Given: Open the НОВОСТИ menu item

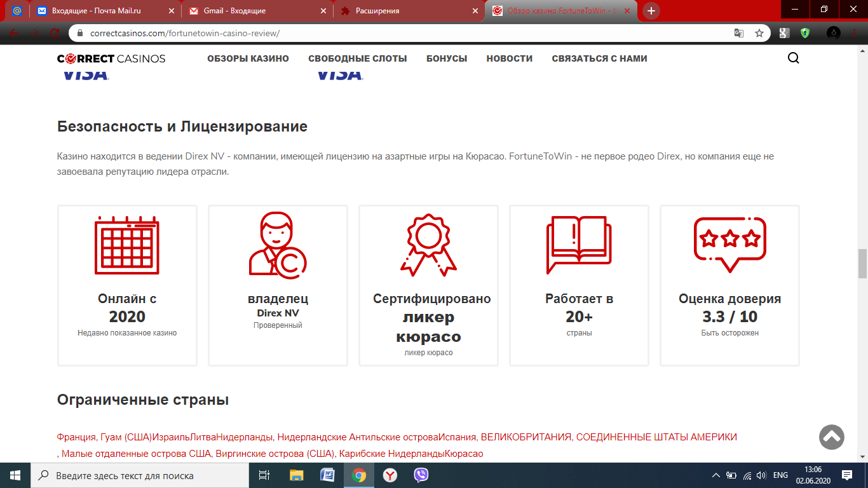Looking at the screenshot, I should point(510,58).
